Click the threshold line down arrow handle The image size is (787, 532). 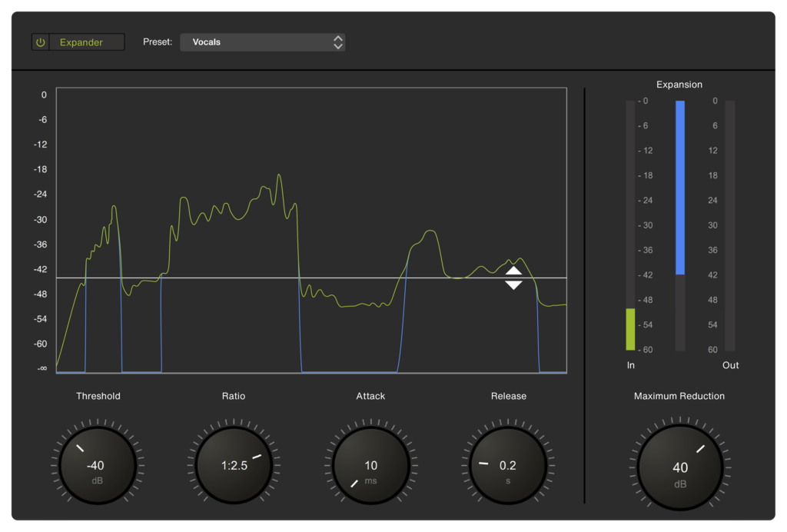(x=513, y=285)
